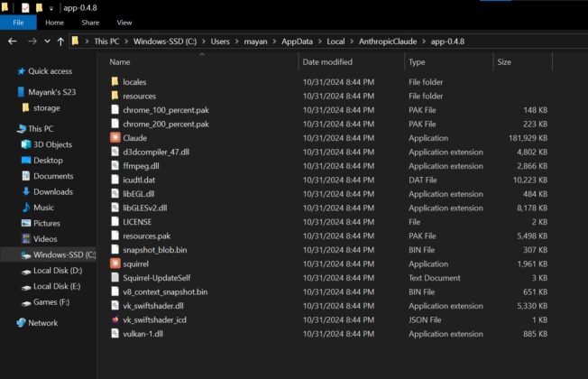Screen dimensions: 588x379
Task: Open the Share ribbon tab
Action: tap(90, 22)
